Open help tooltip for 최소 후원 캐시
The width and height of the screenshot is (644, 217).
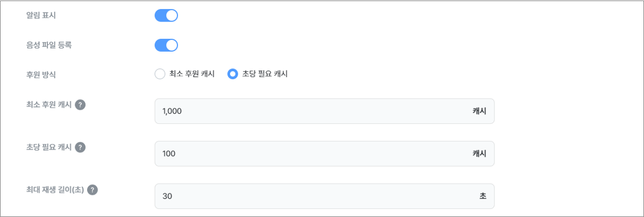(x=80, y=104)
